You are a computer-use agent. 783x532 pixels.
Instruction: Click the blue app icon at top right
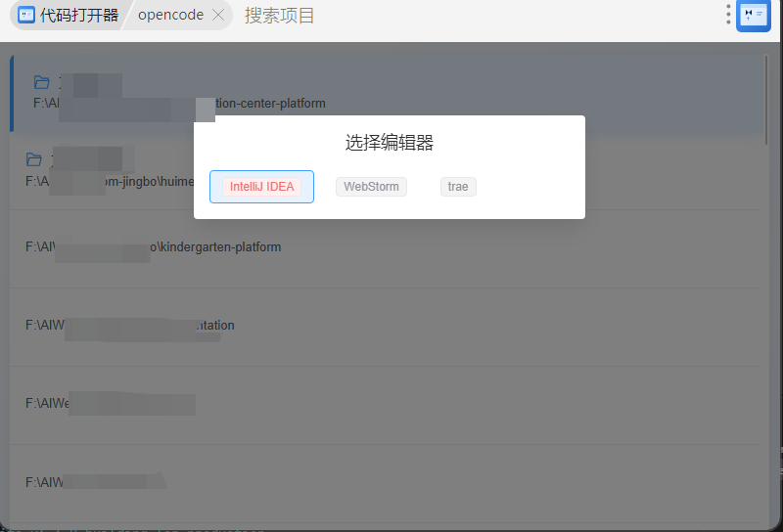point(753,16)
